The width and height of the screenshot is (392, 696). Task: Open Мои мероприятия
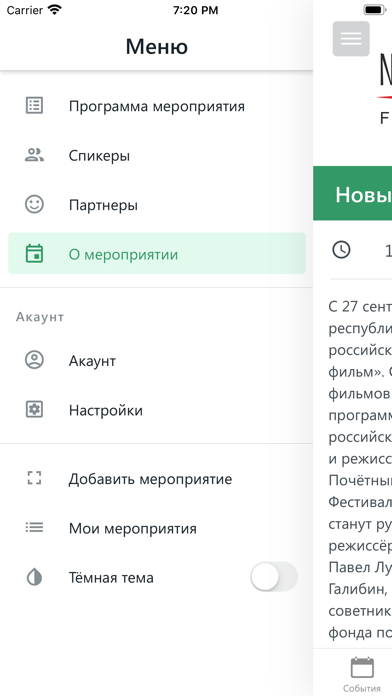pos(157,528)
